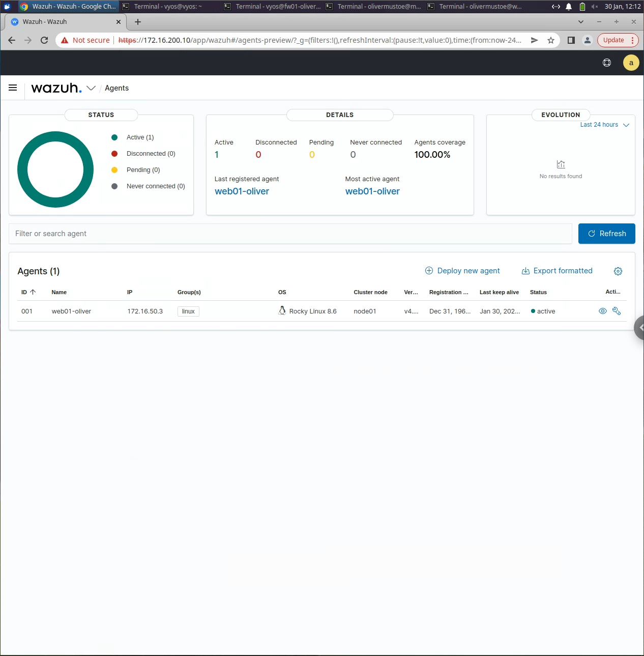Click the battery indicator icon

582,7
